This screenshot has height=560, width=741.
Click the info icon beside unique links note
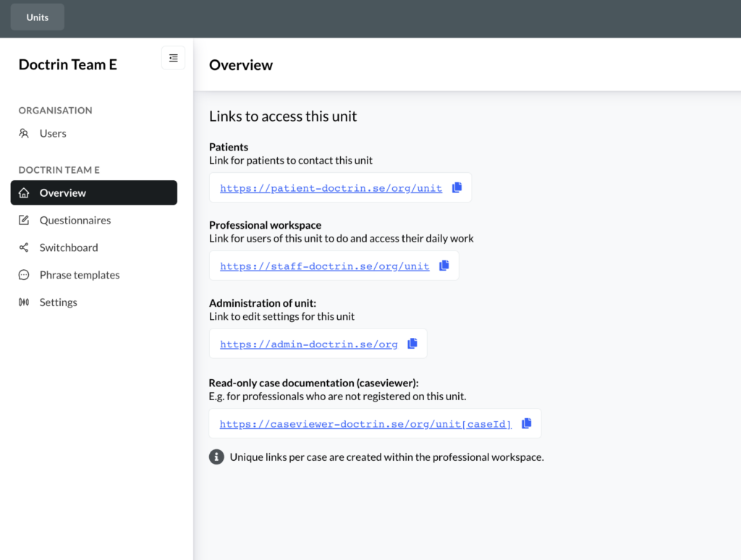point(216,457)
